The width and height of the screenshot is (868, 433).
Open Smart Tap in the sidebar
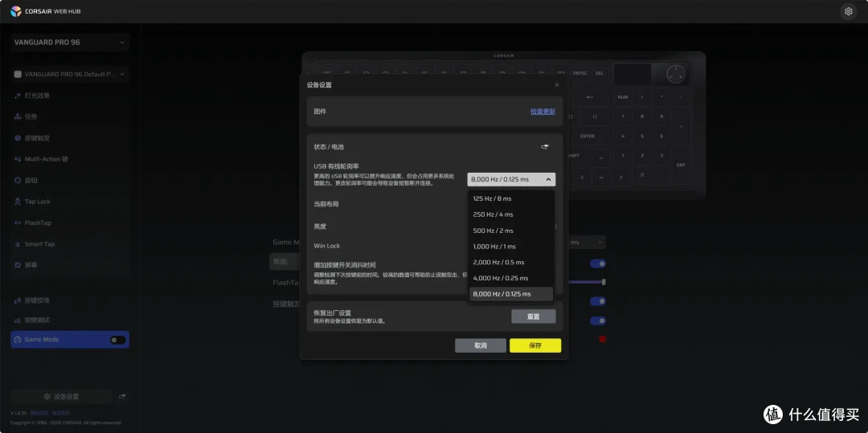[70, 244]
